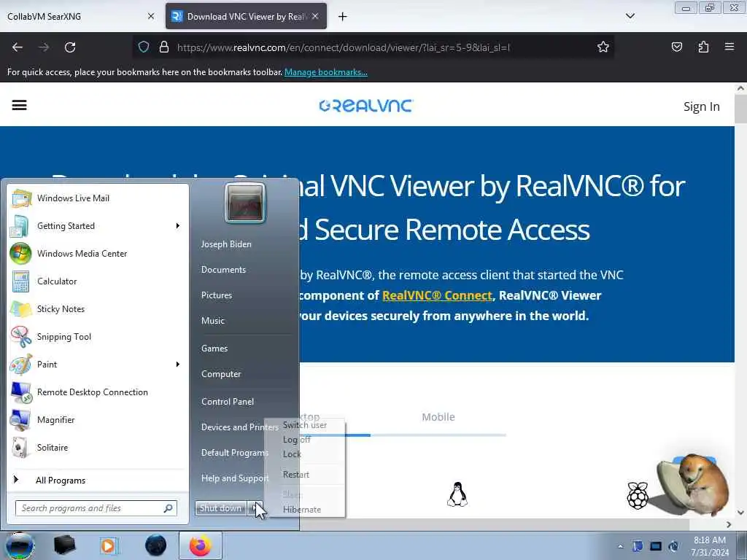Click the Shut down options arrow
Screen dimensions: 747x560
pos(258,508)
